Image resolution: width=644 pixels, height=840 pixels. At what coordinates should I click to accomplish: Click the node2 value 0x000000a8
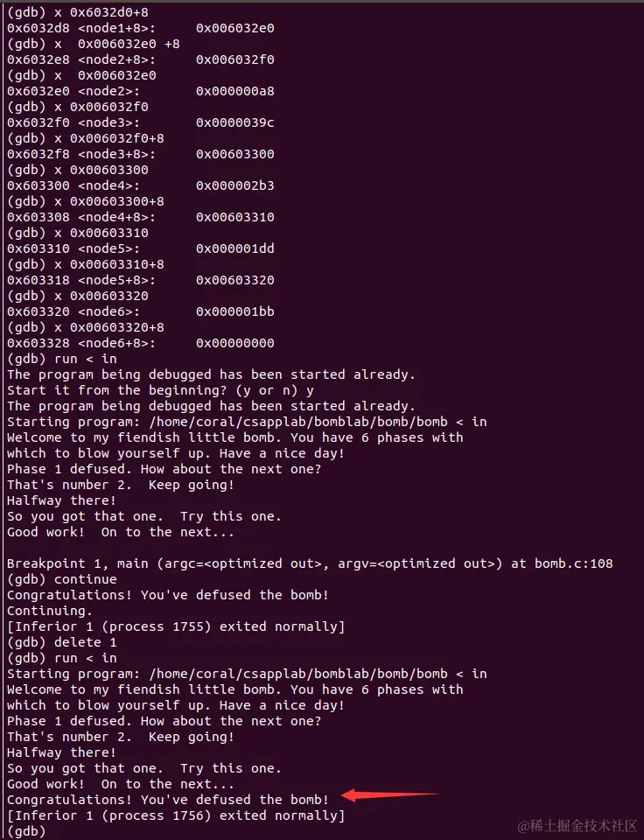234,91
